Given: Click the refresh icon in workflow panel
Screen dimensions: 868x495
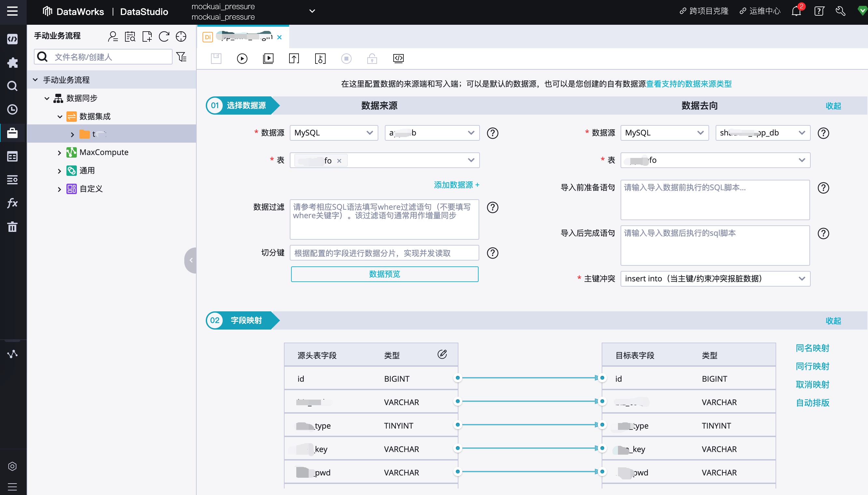Looking at the screenshot, I should (x=164, y=36).
